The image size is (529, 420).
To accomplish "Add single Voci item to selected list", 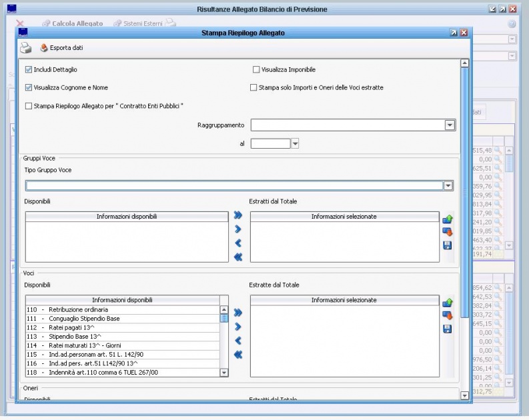I will 238,327.
